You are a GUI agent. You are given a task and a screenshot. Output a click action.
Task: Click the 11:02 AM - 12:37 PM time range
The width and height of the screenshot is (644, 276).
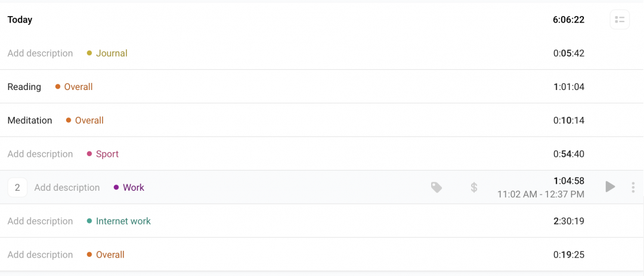click(541, 194)
